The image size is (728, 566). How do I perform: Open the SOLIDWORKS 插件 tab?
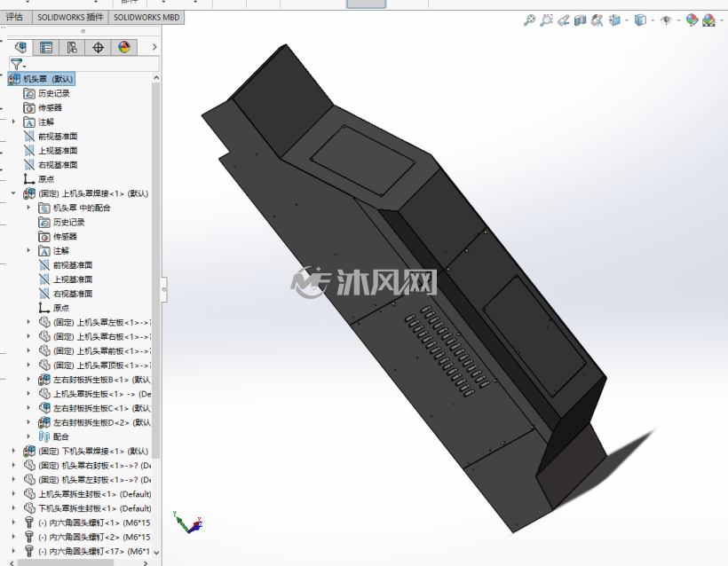(x=70, y=17)
